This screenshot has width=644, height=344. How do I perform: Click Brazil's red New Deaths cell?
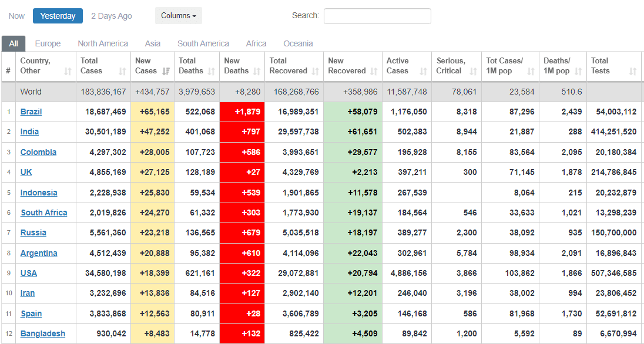click(242, 112)
